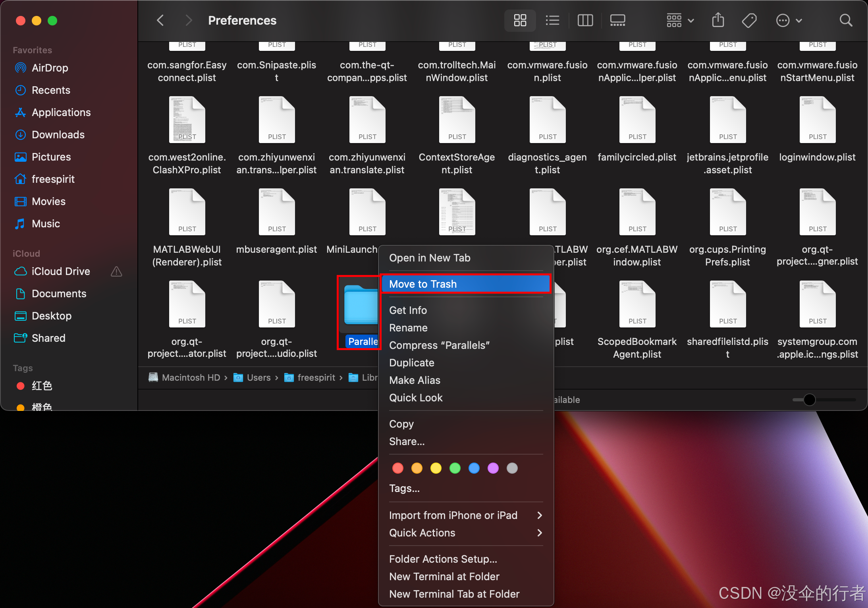868x608 pixels.
Task: Switch to list view
Action: pos(552,20)
